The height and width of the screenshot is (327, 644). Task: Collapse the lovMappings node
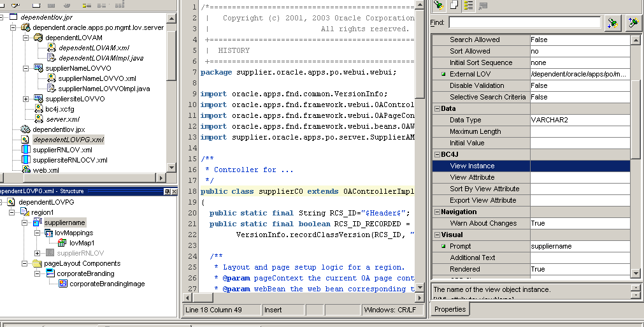(37, 233)
